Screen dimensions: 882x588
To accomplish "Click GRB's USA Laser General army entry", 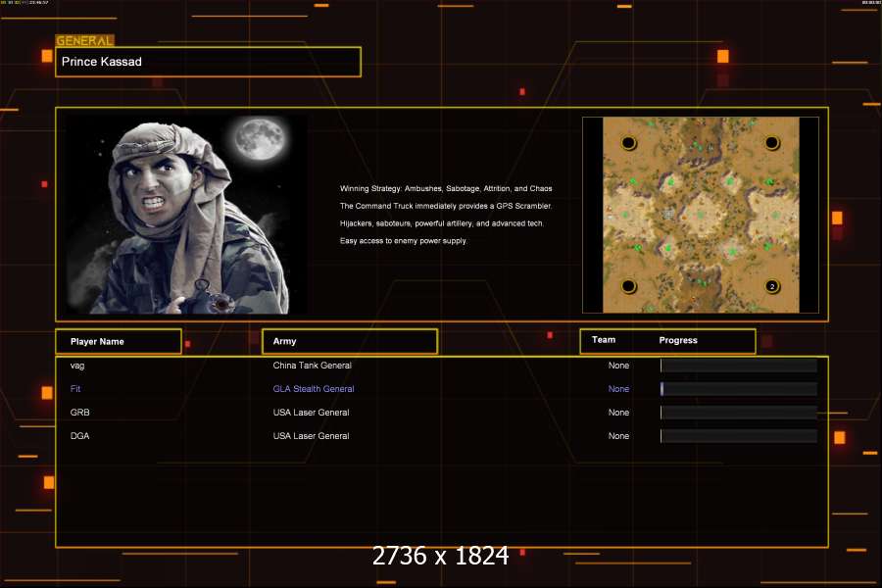I will (311, 413).
